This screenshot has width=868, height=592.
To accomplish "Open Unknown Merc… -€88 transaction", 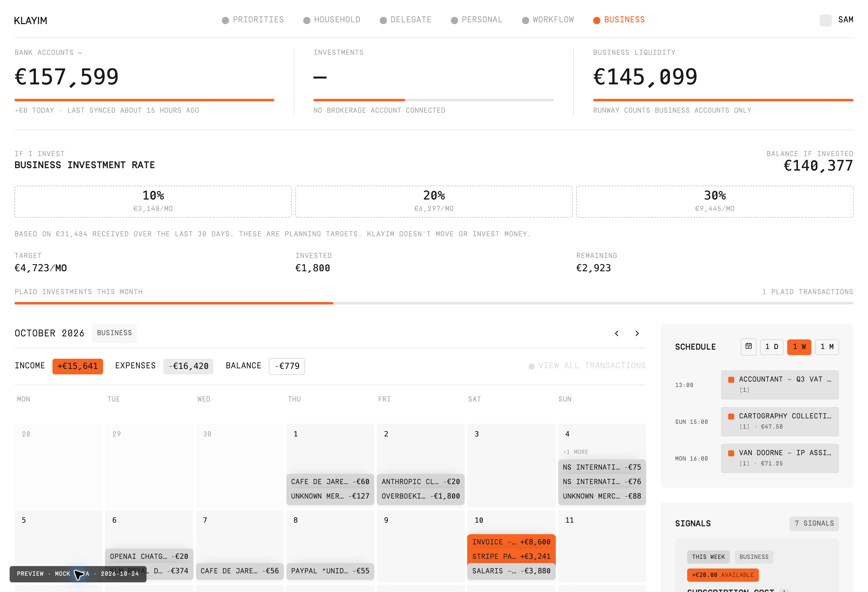I will point(602,496).
